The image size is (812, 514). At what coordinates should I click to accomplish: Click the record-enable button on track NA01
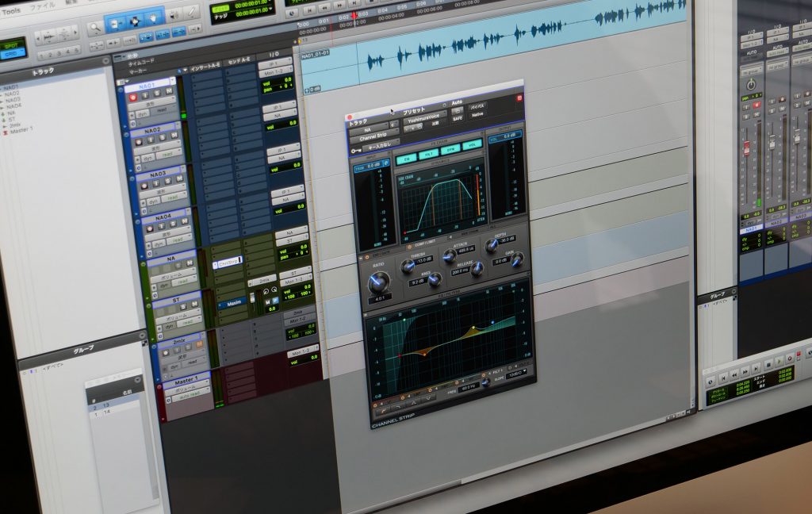point(133,98)
